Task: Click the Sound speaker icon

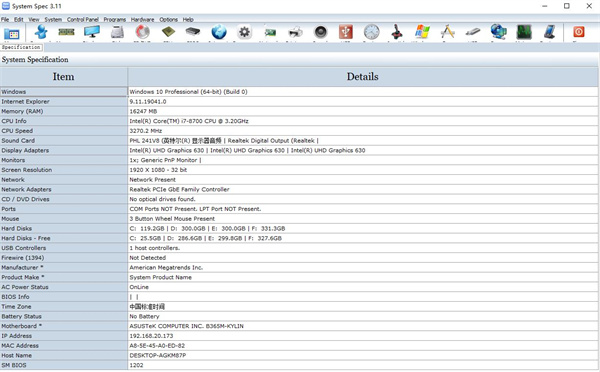Action: 320,32
